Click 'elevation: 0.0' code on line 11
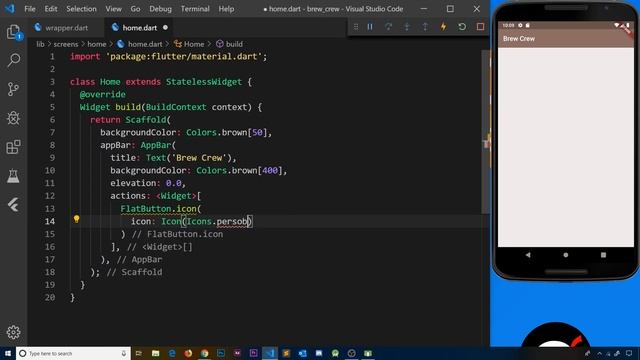Viewport: 640px width, 360px height. tap(146, 183)
